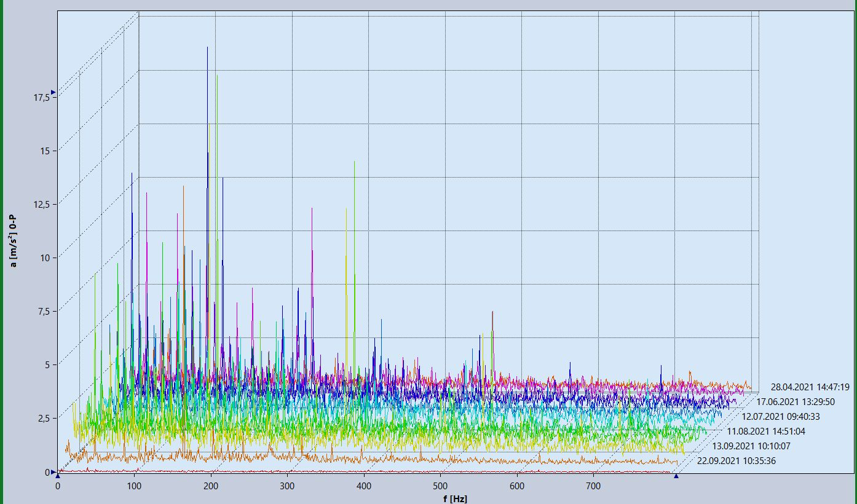Click the 12,5 amplitude axis value
This screenshot has width=857, height=504.
(42, 204)
